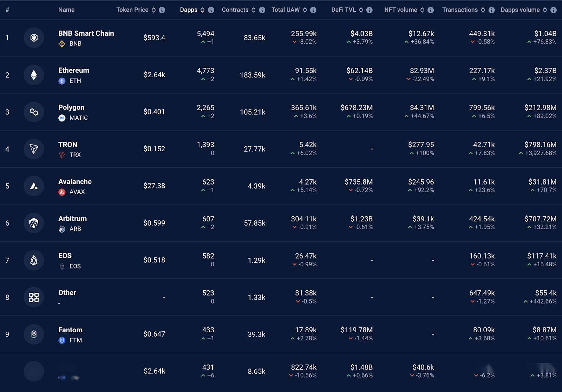Screen dimensions: 562x392
Task: Sort table by DeFi TVL arrows
Action: 361,10
